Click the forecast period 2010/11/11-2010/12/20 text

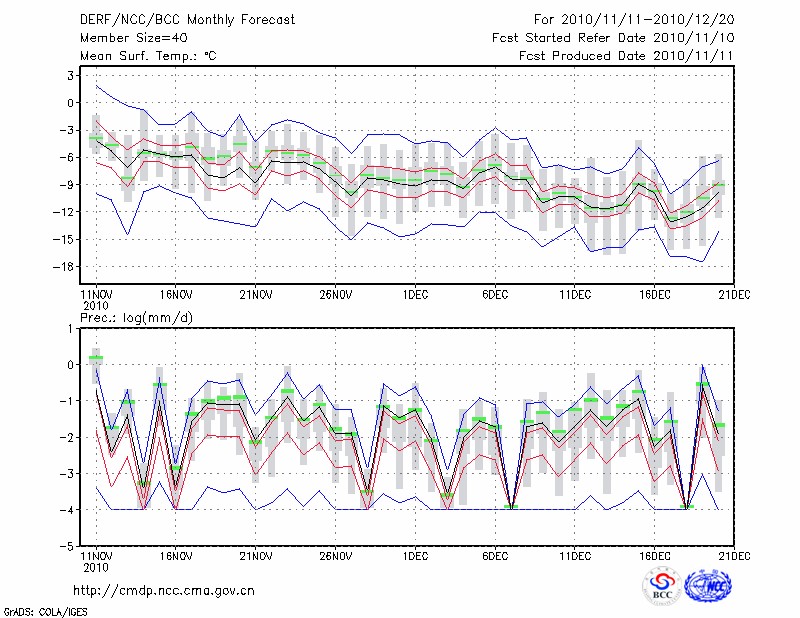click(634, 19)
